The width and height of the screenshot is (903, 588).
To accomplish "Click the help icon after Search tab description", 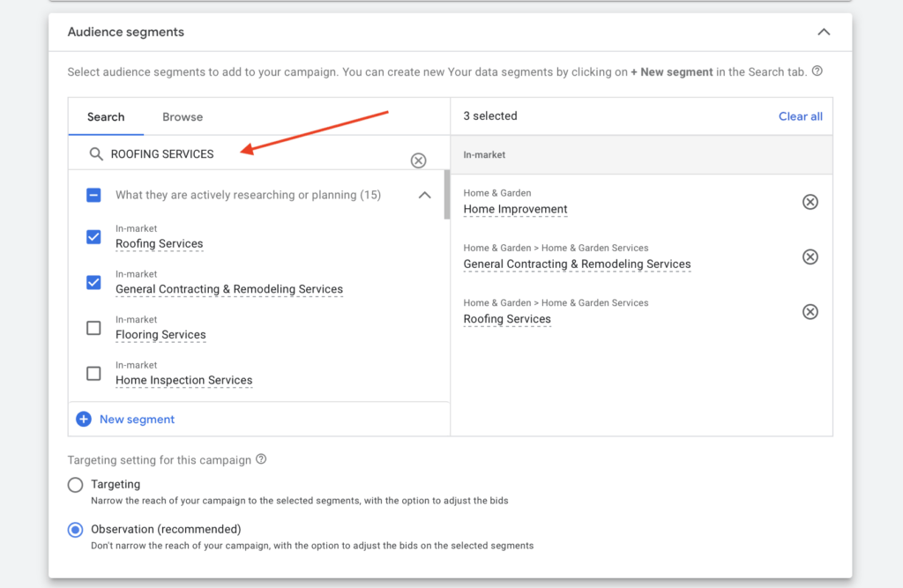I will [817, 71].
